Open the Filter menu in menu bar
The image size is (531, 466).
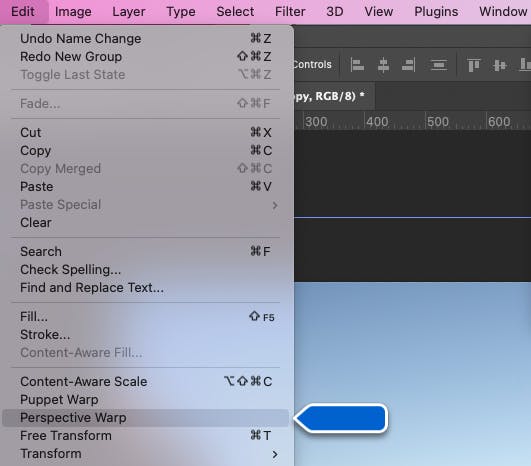click(290, 12)
